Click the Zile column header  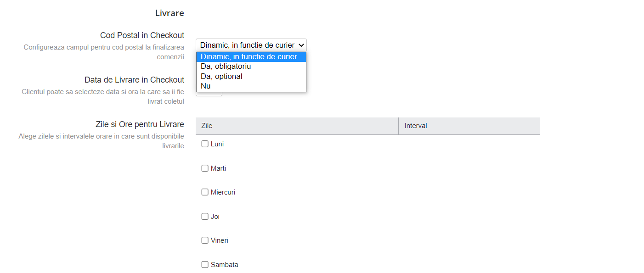(297, 126)
